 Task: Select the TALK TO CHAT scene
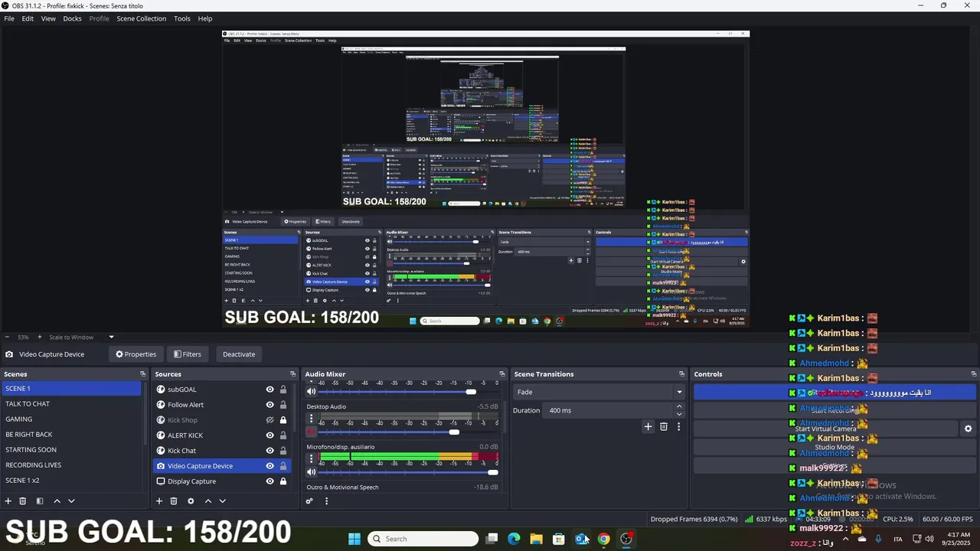click(71, 404)
